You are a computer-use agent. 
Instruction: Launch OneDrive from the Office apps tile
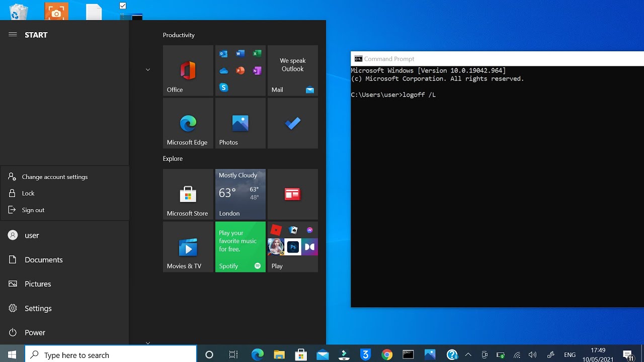[x=223, y=70]
